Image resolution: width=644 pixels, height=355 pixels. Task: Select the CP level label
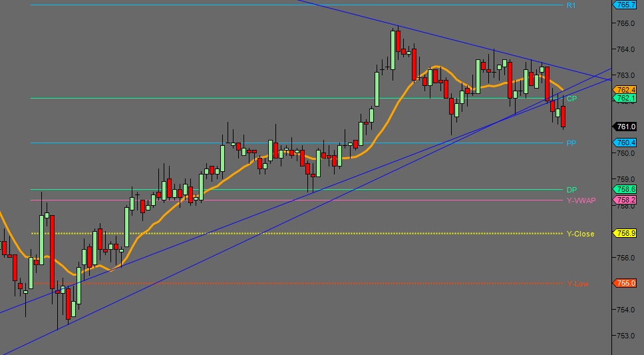click(571, 99)
